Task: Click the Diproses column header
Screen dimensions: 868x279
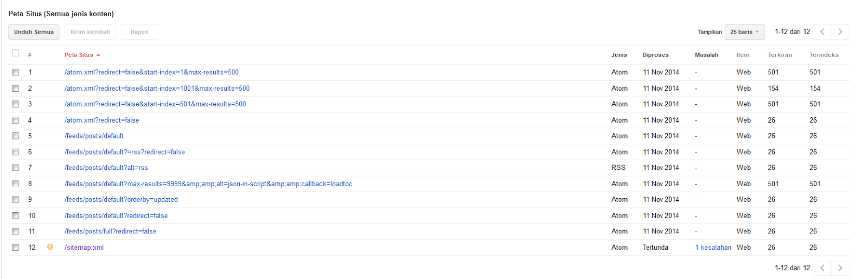Action: (x=655, y=55)
